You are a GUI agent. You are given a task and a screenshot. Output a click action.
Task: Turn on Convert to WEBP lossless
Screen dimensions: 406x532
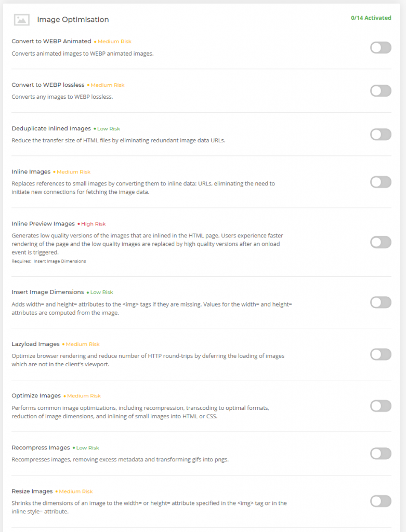point(381,90)
